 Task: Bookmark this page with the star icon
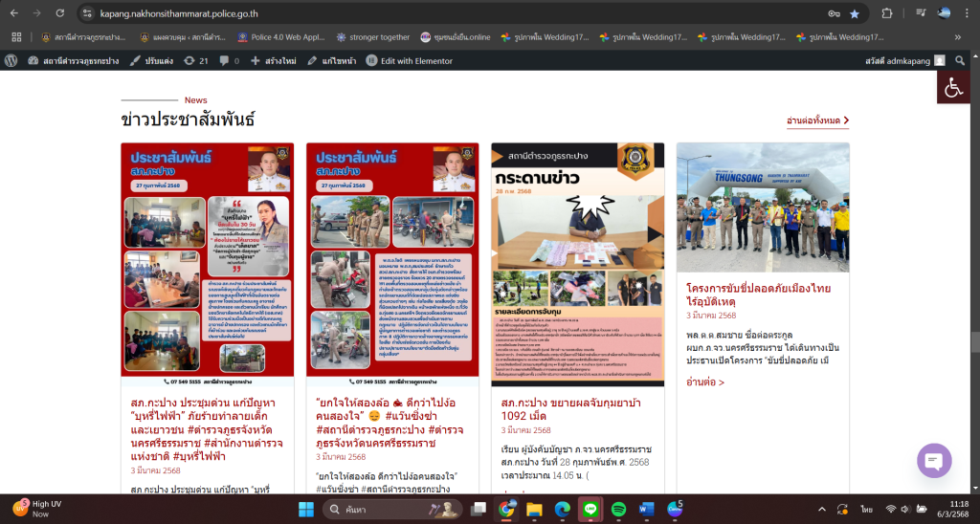click(x=855, y=13)
